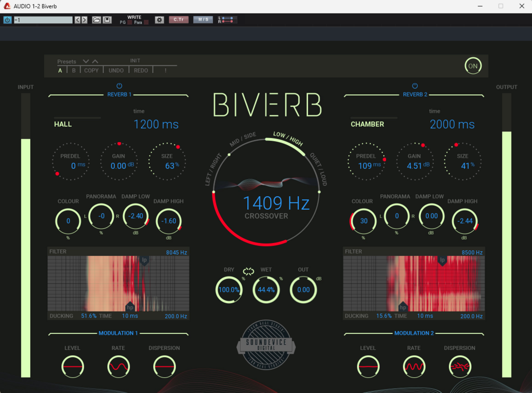Open the HALL reverb type selector
The image size is (532, 393).
click(63, 124)
